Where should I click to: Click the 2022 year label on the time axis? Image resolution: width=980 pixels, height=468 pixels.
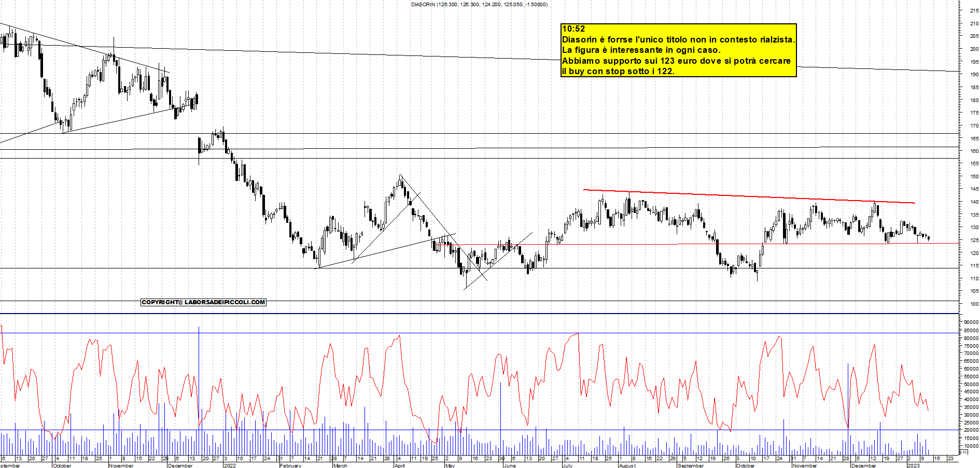(x=230, y=465)
